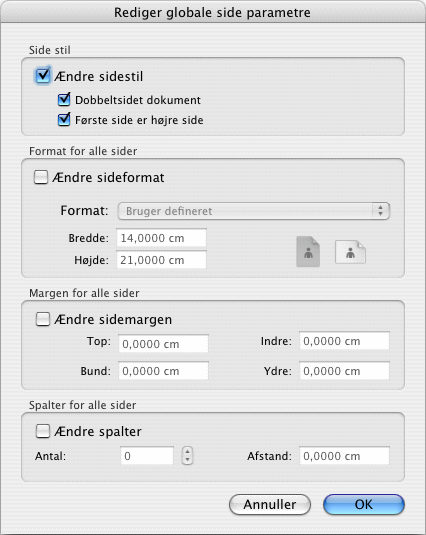Viewport: 426px width, 535px height.
Task: Click the Top margin field
Action: [x=163, y=344]
